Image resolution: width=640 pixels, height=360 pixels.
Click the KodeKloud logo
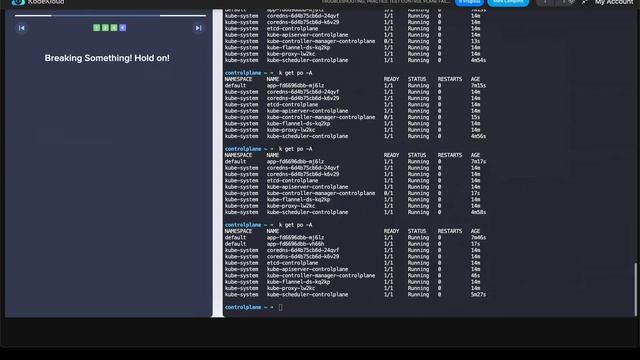coord(38,2)
